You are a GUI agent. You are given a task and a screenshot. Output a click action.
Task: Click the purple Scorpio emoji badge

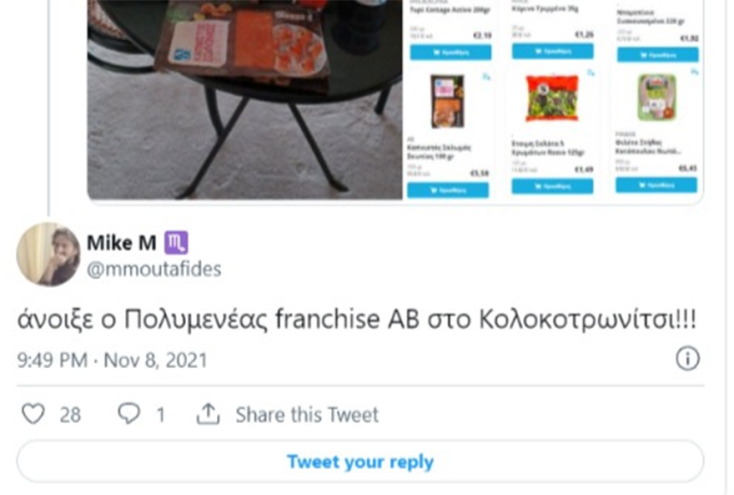click(176, 243)
